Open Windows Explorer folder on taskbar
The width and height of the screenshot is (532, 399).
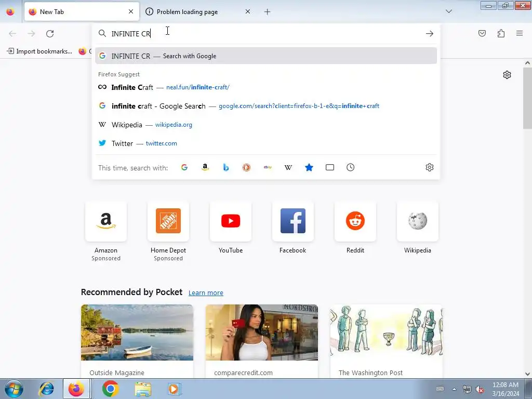143,389
